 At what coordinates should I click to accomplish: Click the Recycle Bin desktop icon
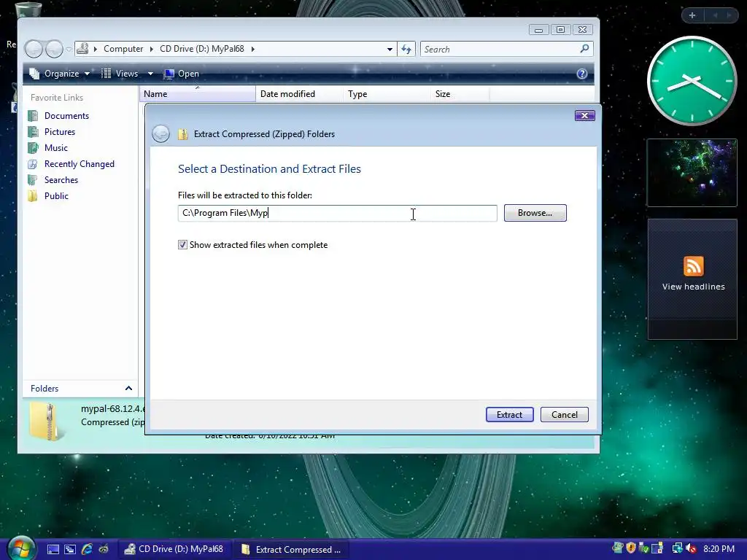point(28,9)
